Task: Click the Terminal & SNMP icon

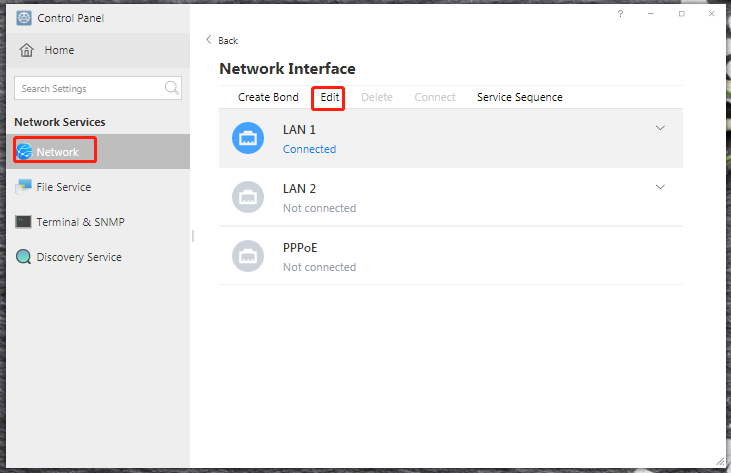Action: point(23,222)
